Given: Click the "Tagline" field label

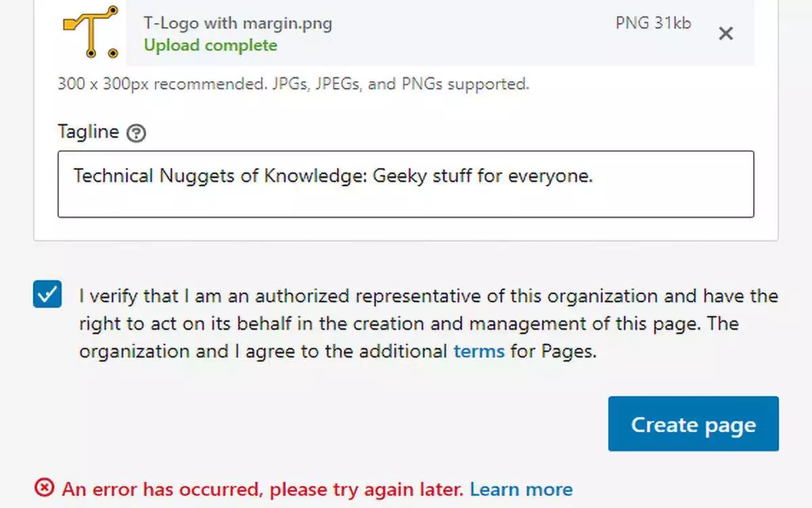Looking at the screenshot, I should click(x=88, y=131).
